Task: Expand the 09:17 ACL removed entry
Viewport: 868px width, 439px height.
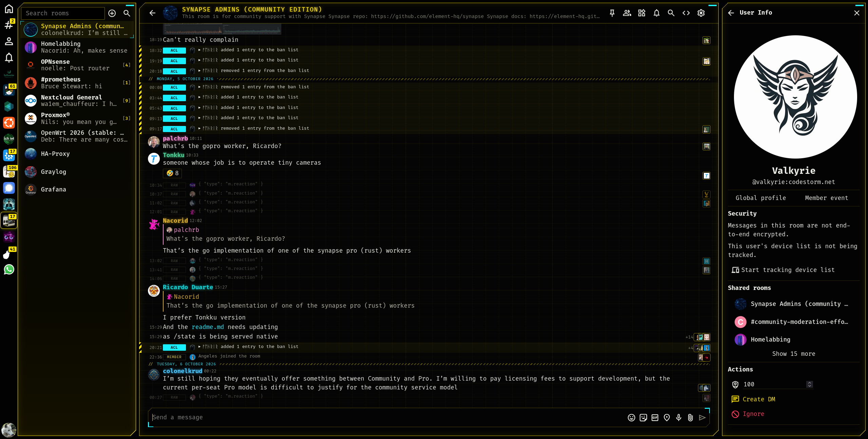Action: (200, 128)
